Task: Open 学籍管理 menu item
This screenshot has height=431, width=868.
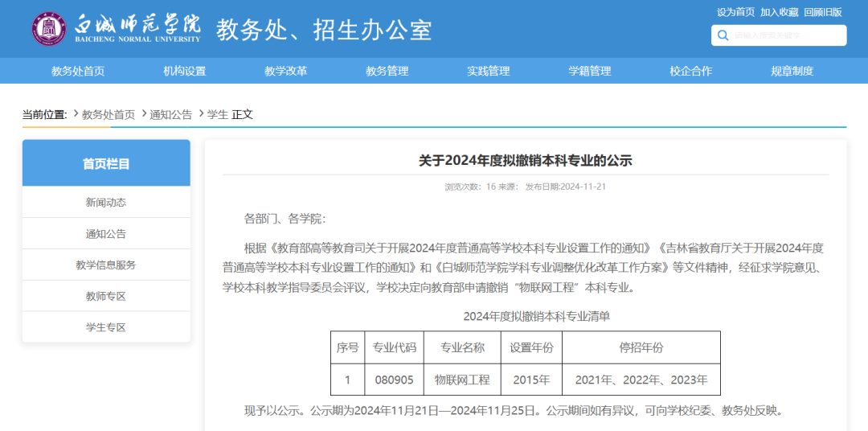Action: (x=590, y=71)
